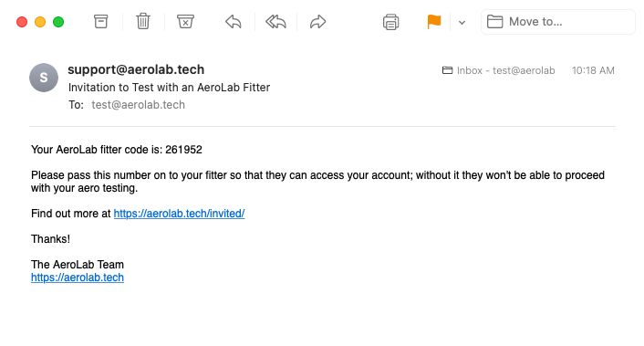The height and width of the screenshot is (346, 644).
Task: Move message to Junk with junk icon
Action: point(185,21)
